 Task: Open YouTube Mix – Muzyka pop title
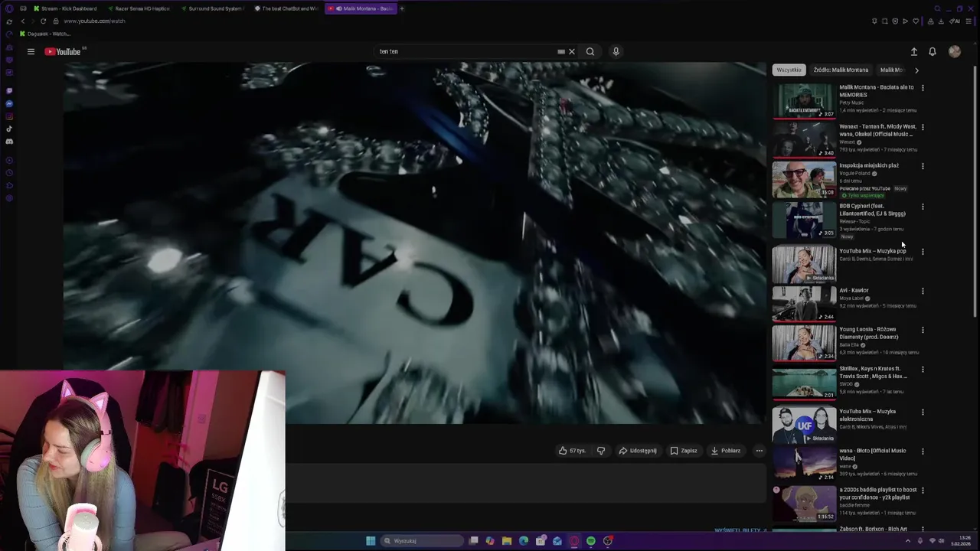872,251
